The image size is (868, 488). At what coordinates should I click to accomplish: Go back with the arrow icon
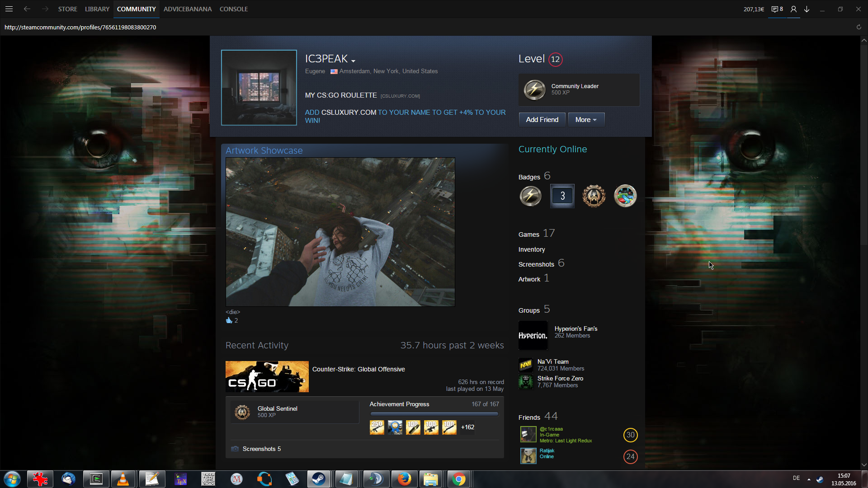coord(27,9)
